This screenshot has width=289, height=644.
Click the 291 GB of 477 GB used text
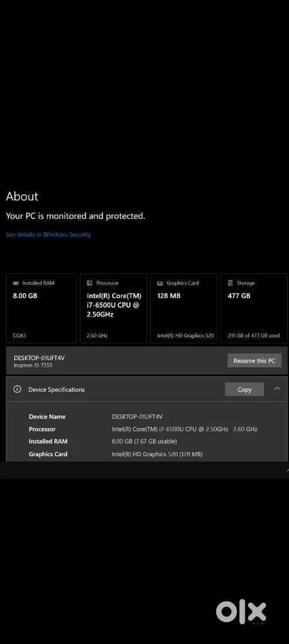[254, 336]
